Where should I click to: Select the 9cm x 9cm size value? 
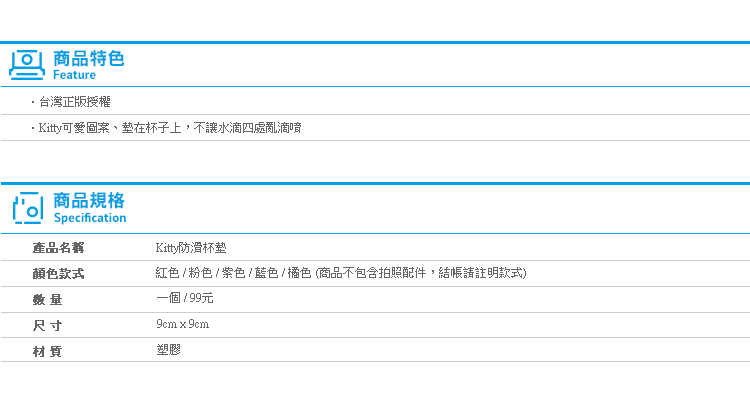coord(183,324)
